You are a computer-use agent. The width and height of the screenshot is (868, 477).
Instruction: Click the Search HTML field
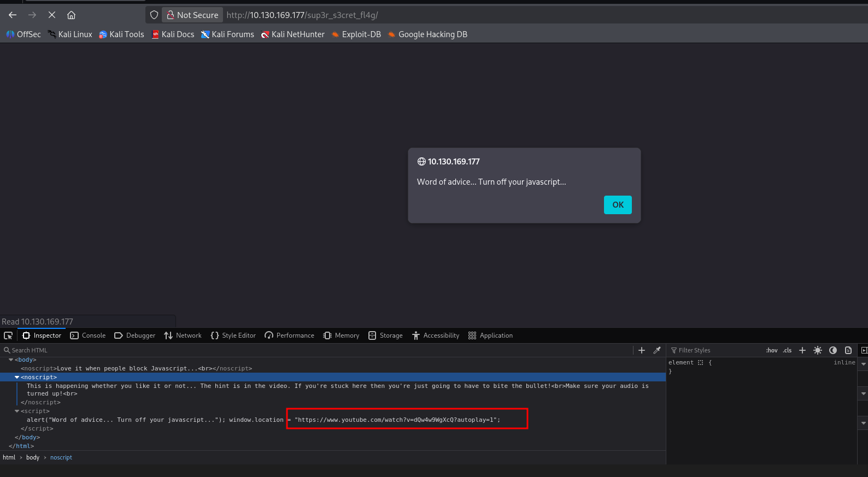point(317,350)
